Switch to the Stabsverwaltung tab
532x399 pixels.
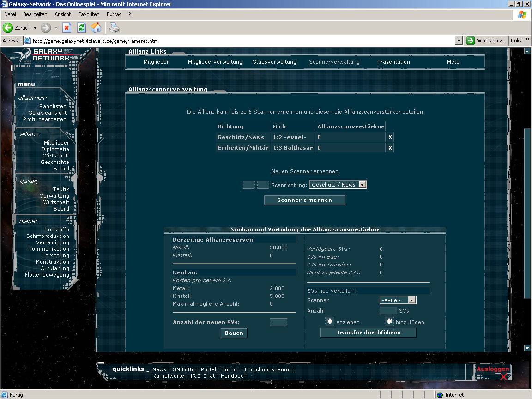pos(274,62)
